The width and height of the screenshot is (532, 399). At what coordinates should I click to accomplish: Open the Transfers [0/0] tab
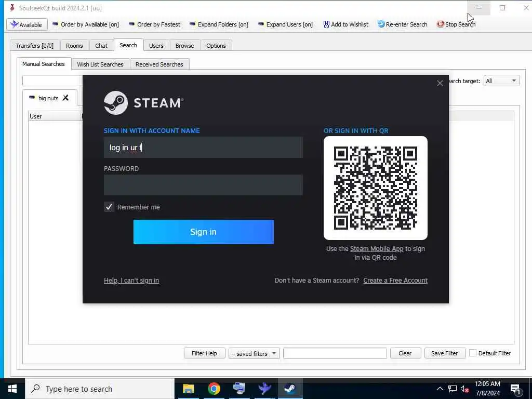click(x=35, y=46)
